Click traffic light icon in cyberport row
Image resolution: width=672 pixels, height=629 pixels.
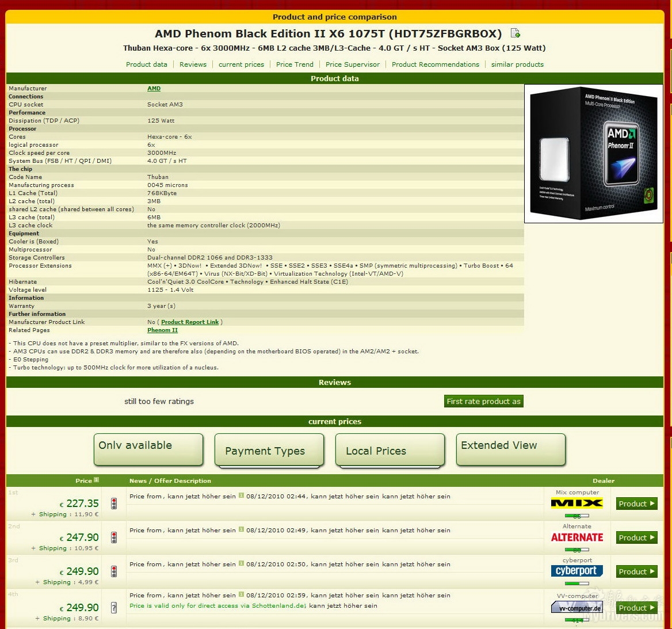[x=114, y=571]
